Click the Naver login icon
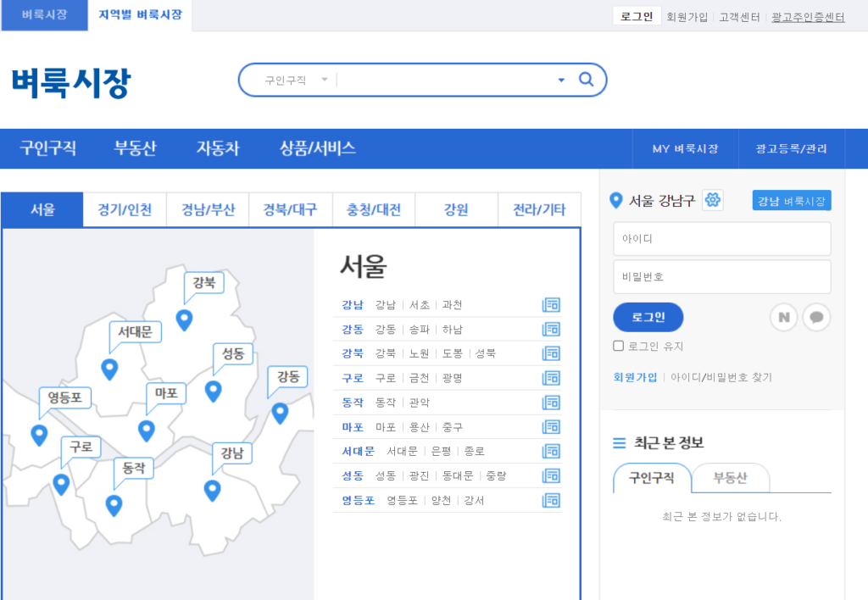 [x=784, y=317]
